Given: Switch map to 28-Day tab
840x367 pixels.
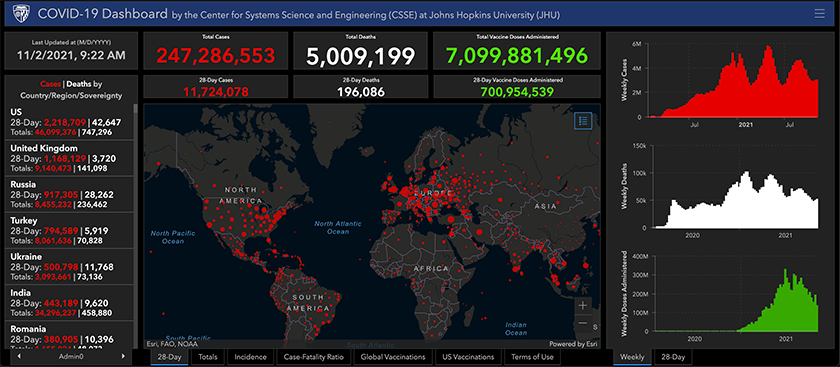Looking at the screenshot, I should point(169,356).
